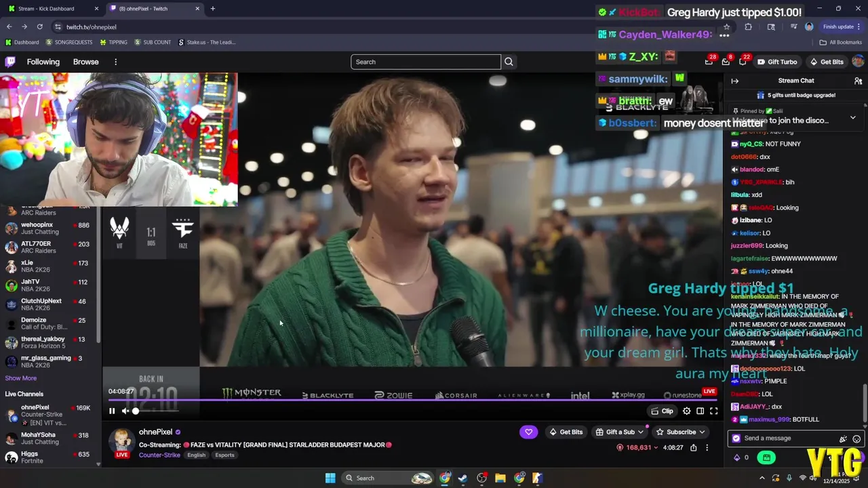The height and width of the screenshot is (488, 868).
Task: Open the chat celebration effects icon
Action: pyautogui.click(x=843, y=439)
